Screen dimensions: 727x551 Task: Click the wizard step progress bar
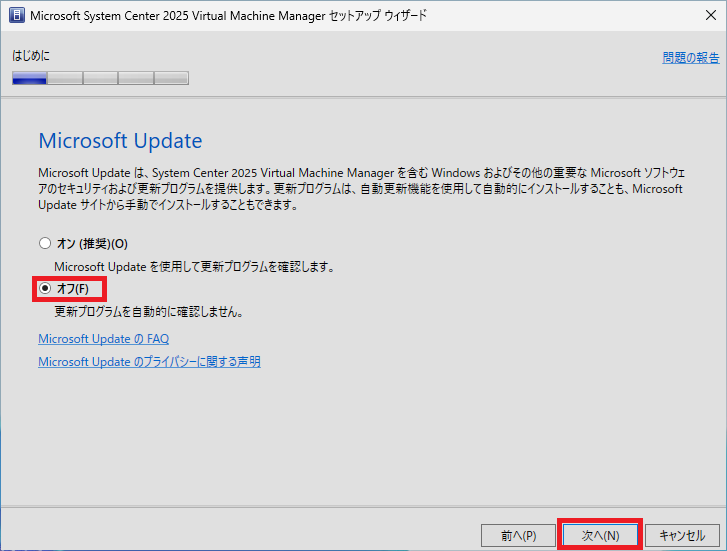pos(100,78)
